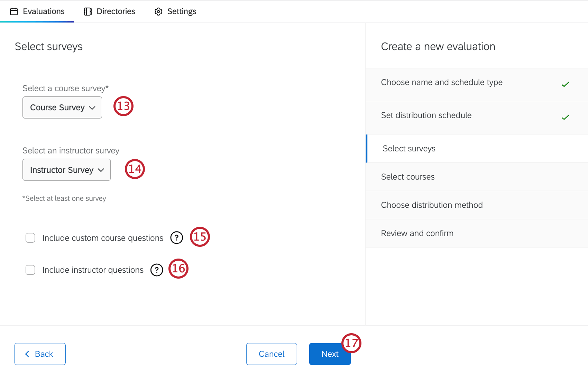The image size is (588, 374).
Task: Click the green checkmark beside Set distribution schedule
Action: (565, 117)
